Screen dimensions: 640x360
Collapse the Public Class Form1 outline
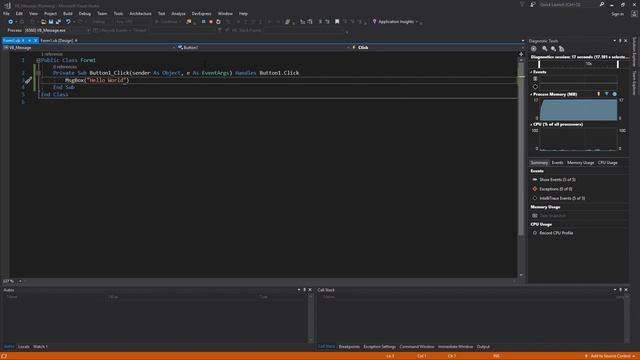[38, 60]
